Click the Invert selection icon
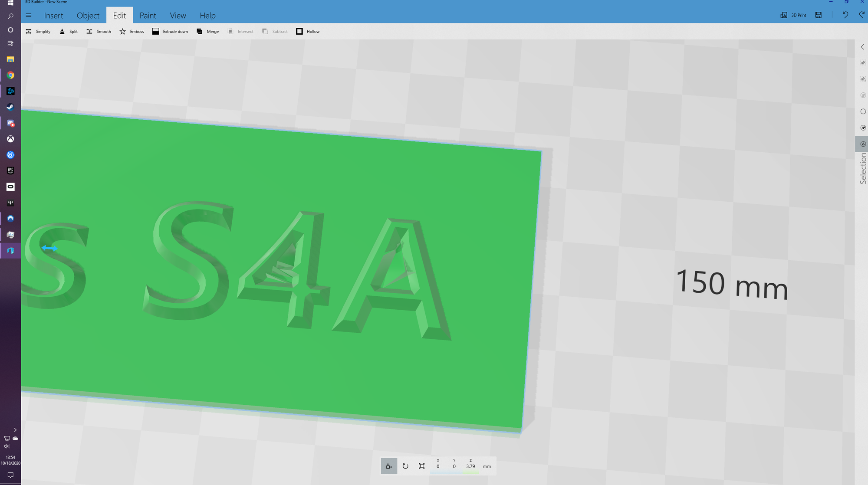868x485 pixels. click(x=863, y=128)
